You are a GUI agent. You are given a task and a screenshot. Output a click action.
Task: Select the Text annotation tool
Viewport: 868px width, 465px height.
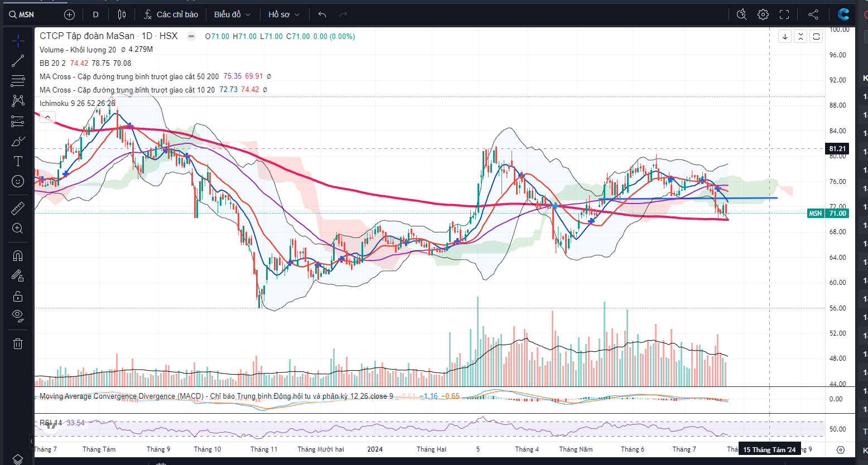[x=18, y=161]
